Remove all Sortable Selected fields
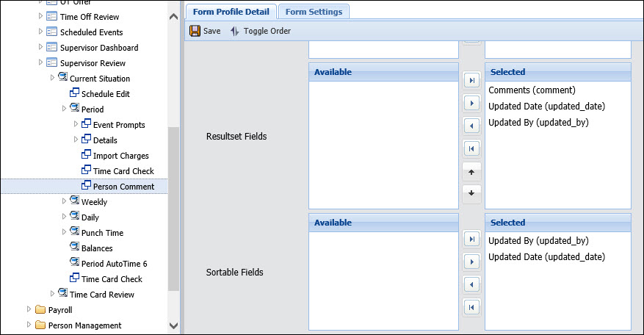 (472, 307)
